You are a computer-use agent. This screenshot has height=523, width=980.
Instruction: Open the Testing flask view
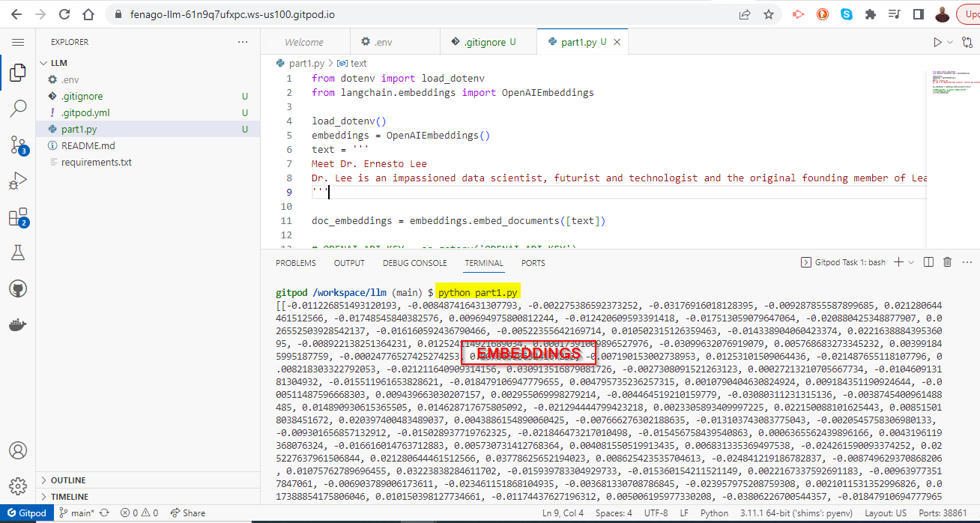pos(18,253)
